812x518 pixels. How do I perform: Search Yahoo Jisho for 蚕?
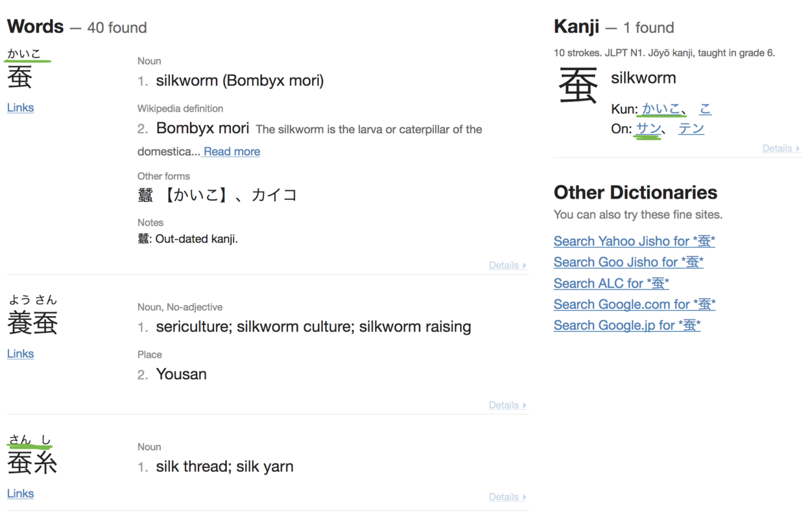click(634, 241)
